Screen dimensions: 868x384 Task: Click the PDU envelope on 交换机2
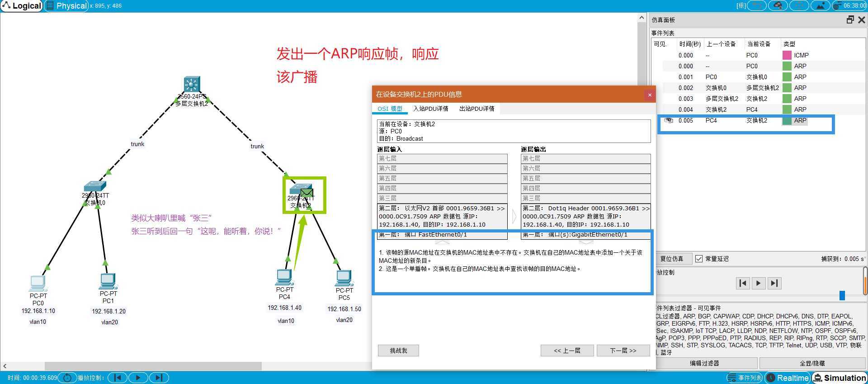click(307, 193)
